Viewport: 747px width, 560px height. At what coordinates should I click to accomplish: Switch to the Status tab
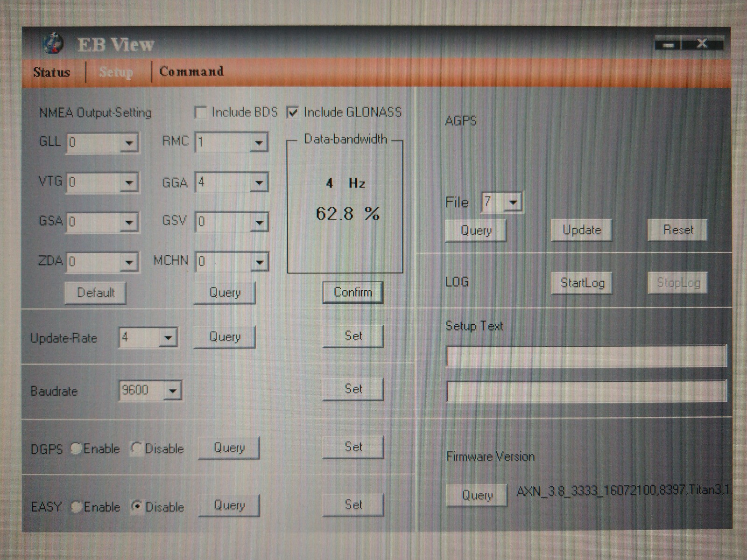tap(51, 72)
